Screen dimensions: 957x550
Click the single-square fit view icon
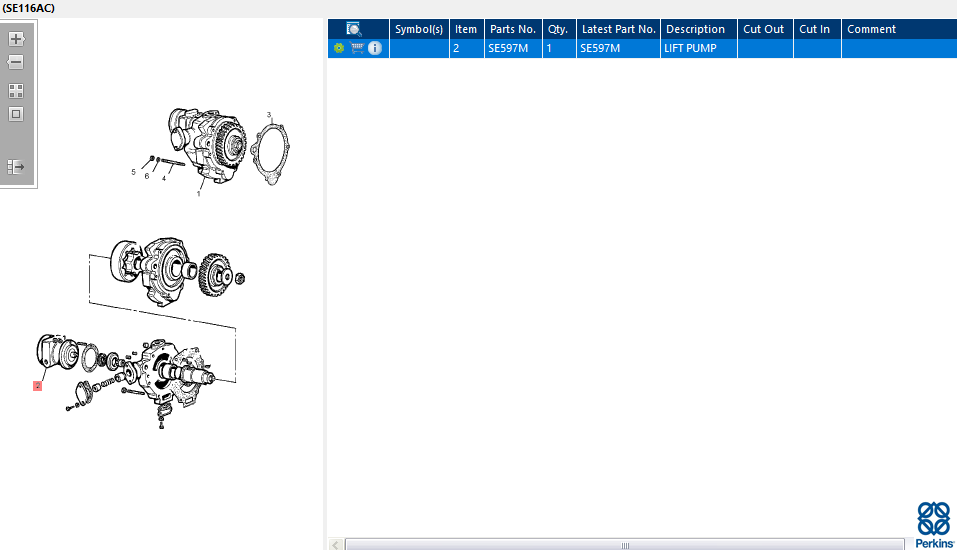[x=16, y=114]
